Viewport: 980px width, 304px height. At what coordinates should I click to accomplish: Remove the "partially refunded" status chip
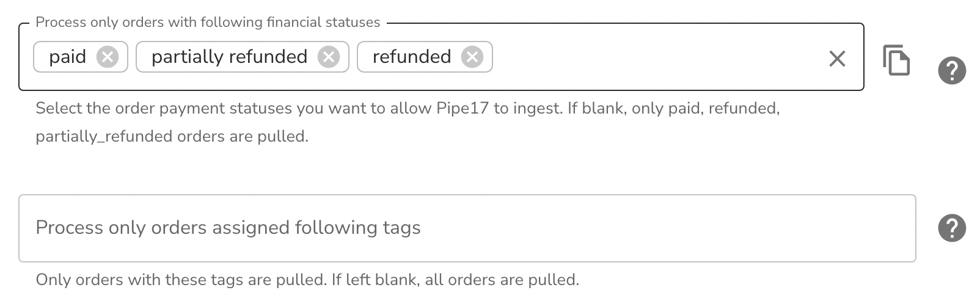[x=329, y=57]
